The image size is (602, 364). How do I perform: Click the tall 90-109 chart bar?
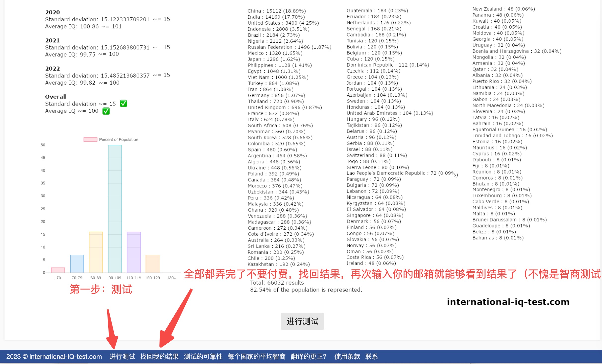115,209
